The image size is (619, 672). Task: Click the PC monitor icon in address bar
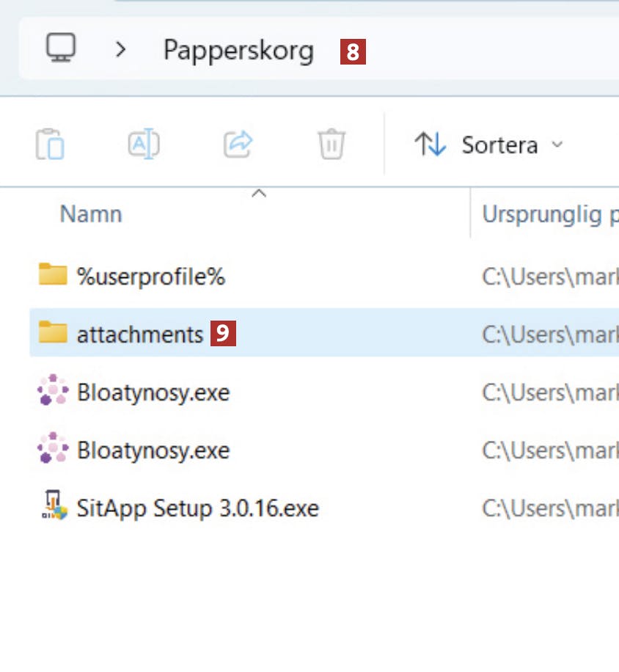[x=62, y=49]
